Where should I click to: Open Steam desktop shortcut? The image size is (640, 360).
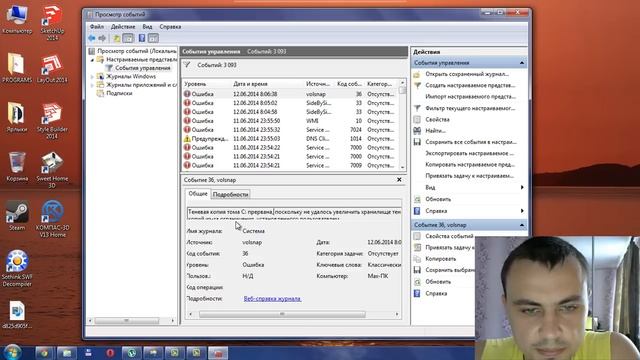tap(17, 216)
